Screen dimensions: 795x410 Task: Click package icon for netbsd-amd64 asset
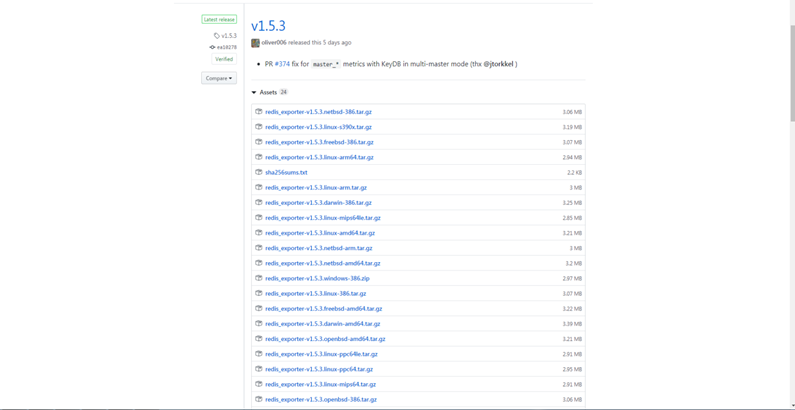pos(259,263)
